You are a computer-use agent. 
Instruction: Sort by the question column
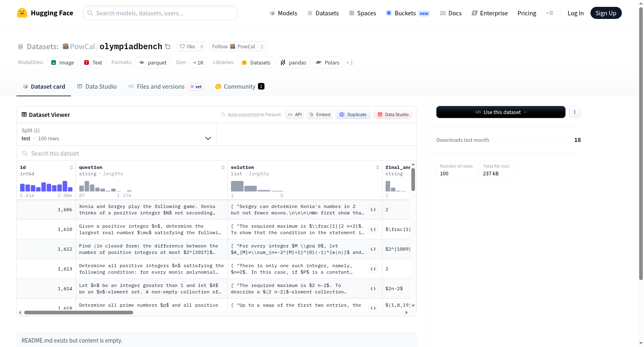[223, 167]
